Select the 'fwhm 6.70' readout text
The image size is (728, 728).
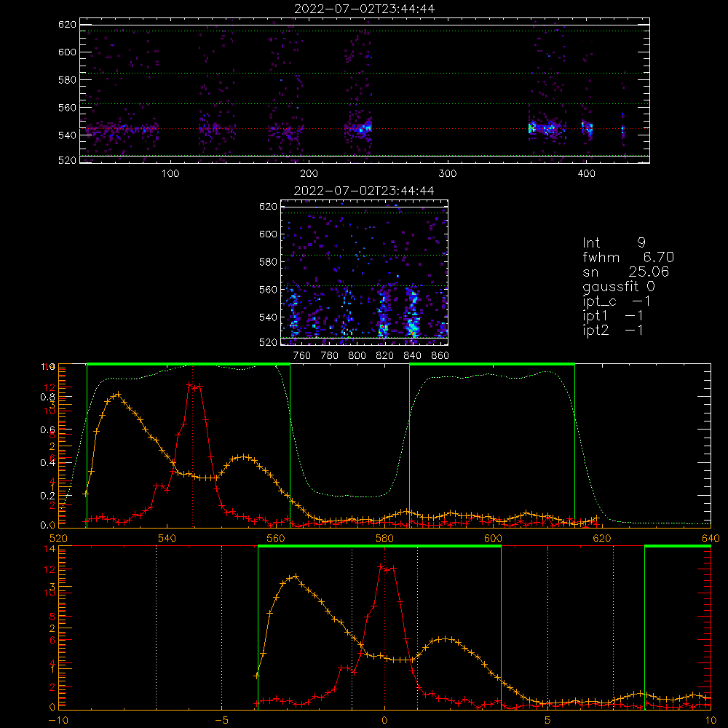click(x=628, y=257)
